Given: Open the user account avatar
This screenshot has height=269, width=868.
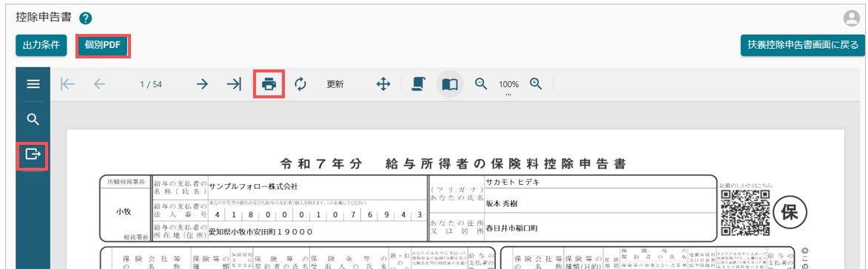Looking at the screenshot, I should (x=852, y=18).
